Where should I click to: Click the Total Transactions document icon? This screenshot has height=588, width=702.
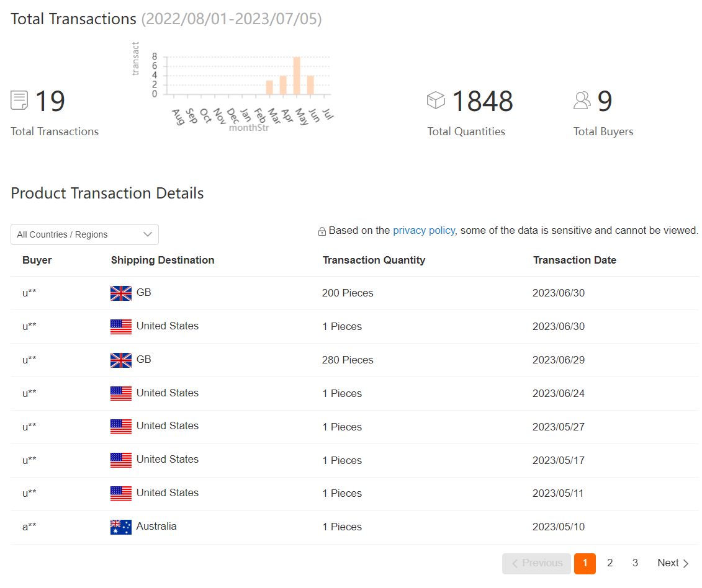20,100
